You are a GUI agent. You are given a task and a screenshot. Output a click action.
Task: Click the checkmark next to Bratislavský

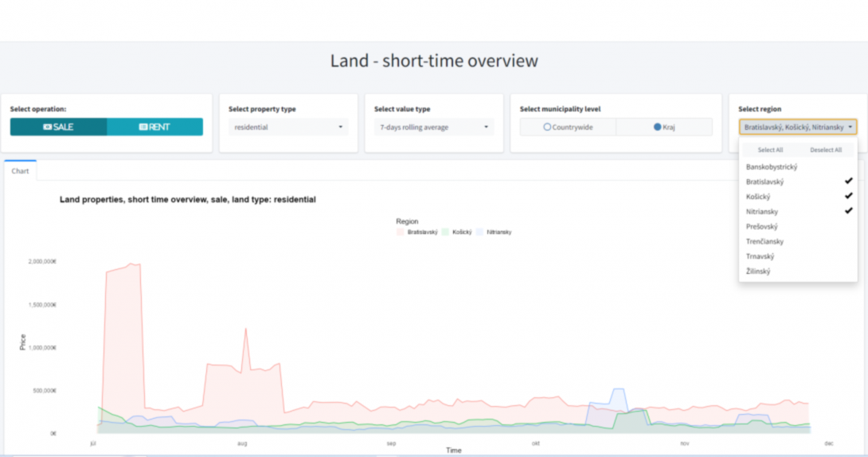[x=848, y=181]
